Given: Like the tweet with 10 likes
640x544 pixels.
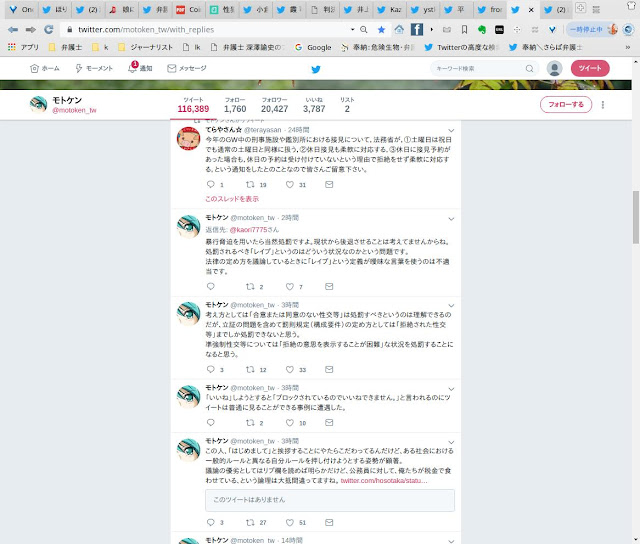Looking at the screenshot, I should click(290, 423).
